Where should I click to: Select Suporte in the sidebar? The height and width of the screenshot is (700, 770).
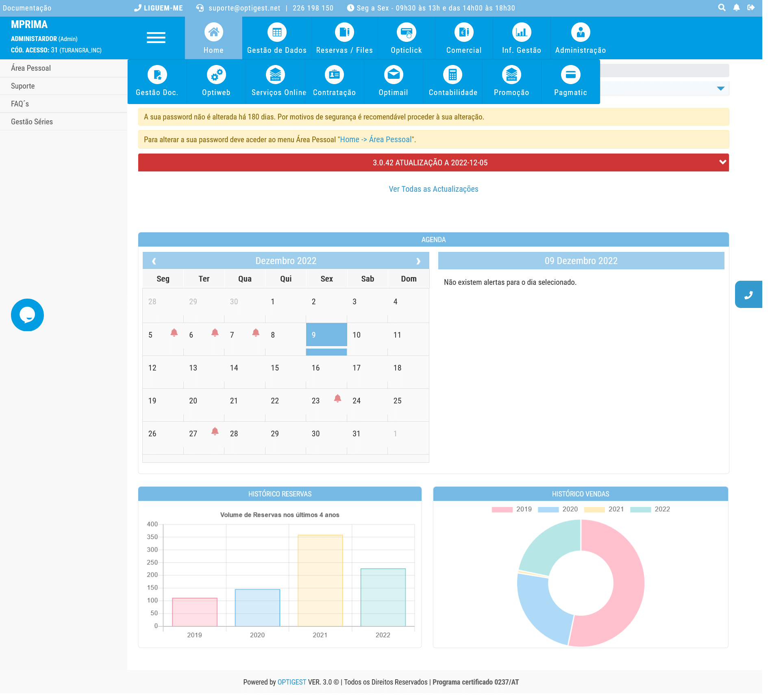tap(23, 86)
